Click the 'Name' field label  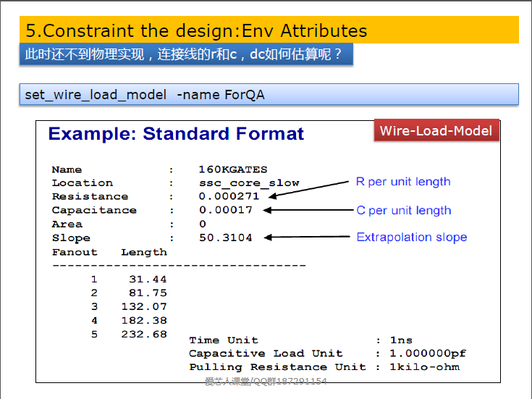[67, 169]
